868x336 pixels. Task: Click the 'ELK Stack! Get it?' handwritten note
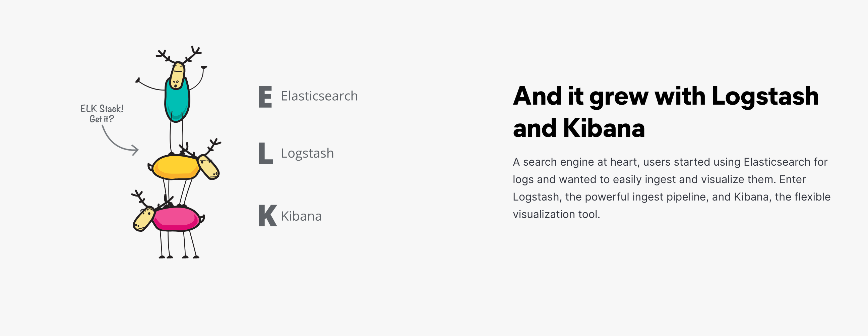tap(102, 114)
